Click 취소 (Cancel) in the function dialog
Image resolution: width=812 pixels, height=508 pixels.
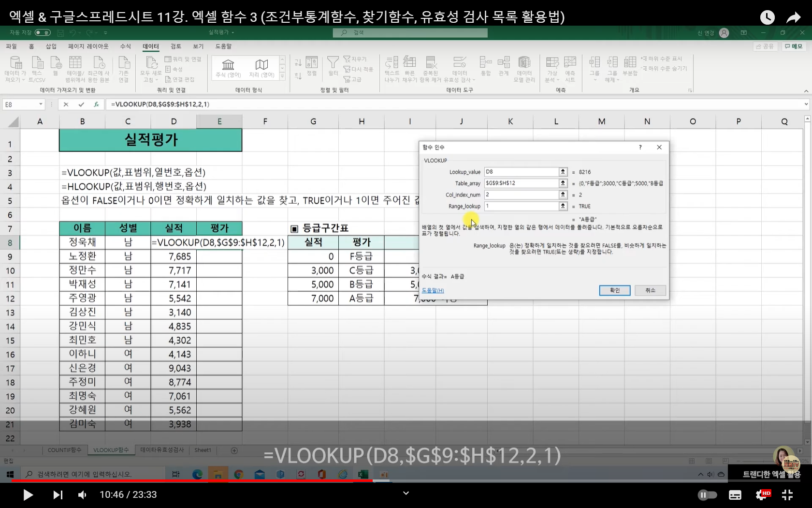[651, 290]
